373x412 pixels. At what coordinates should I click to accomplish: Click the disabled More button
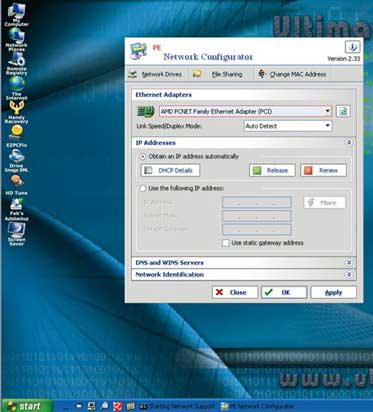pyautogui.click(x=324, y=203)
